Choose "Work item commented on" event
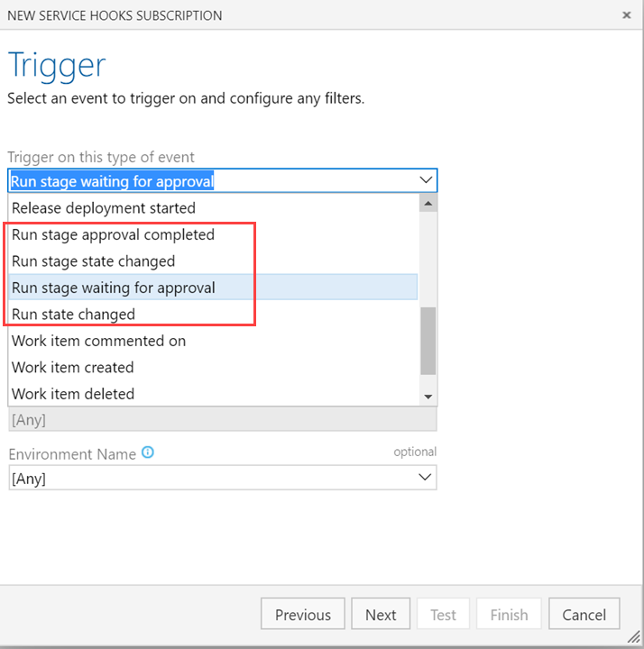 coord(99,341)
